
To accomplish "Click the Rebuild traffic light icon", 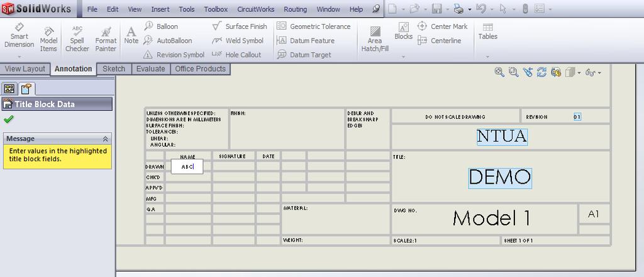I will point(525,9).
